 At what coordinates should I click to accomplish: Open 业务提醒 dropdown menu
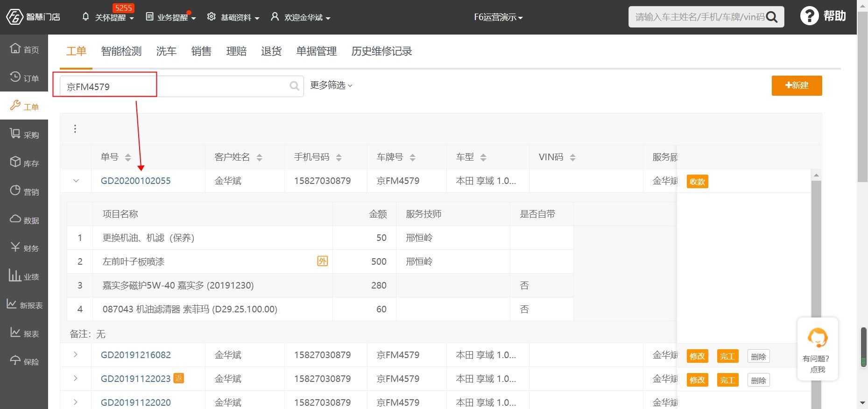[x=171, y=17]
